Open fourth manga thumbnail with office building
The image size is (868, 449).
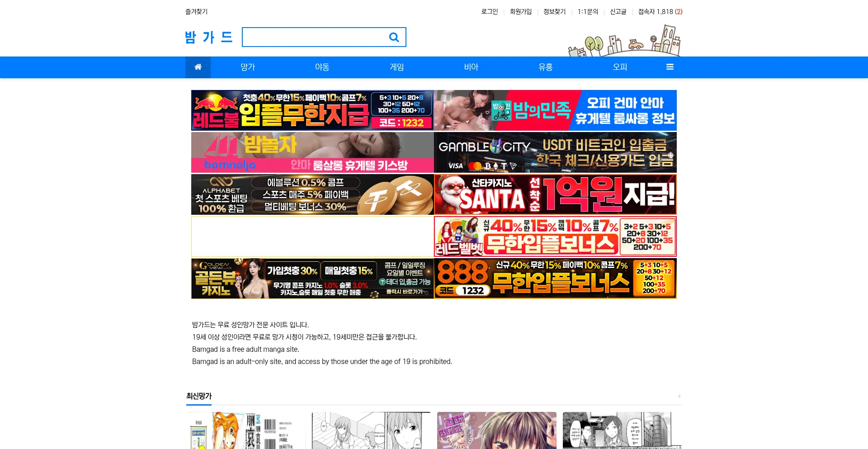[x=622, y=430]
